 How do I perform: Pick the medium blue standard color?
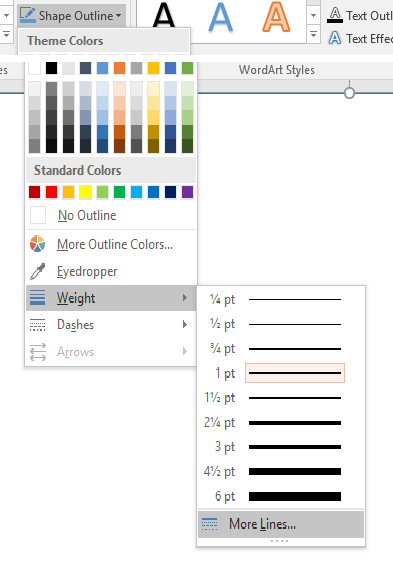click(153, 192)
